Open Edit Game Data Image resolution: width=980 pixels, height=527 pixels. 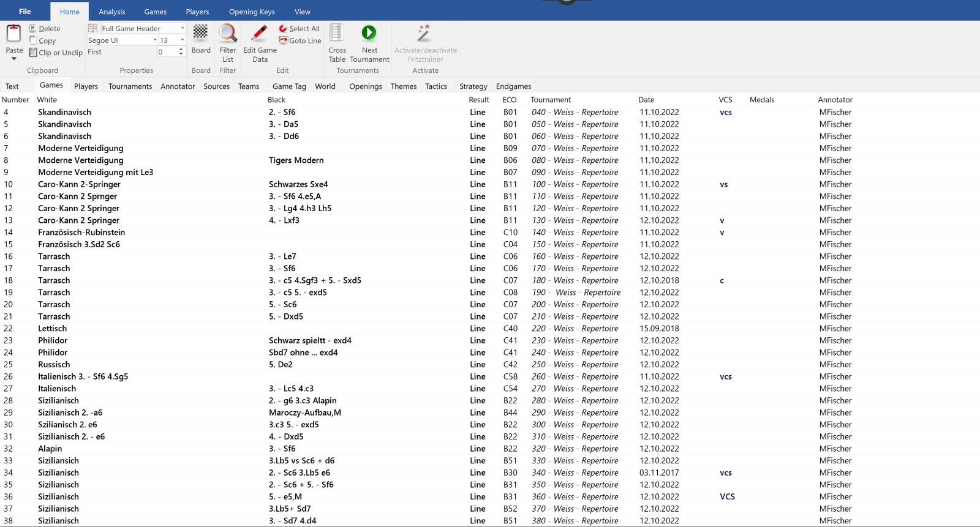(260, 33)
